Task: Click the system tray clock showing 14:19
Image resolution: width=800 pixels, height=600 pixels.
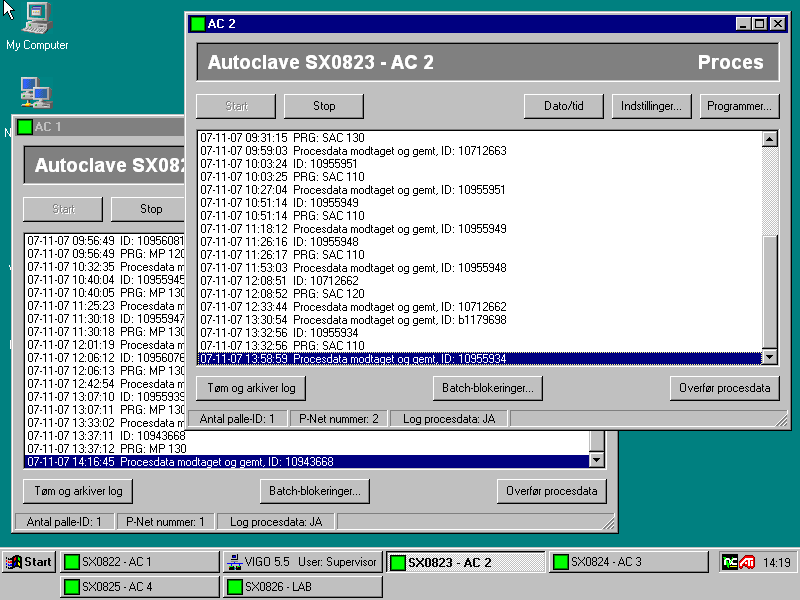Action: click(x=777, y=562)
